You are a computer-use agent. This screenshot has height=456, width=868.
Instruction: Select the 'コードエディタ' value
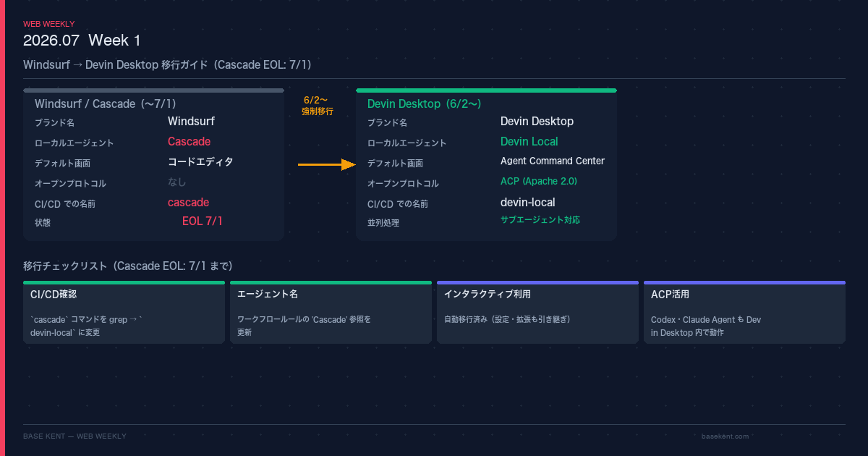[x=200, y=161]
